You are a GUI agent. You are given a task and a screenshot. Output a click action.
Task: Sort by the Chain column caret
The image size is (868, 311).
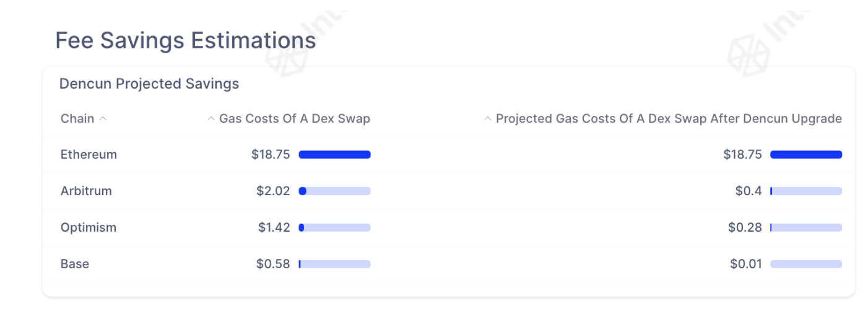(x=103, y=118)
